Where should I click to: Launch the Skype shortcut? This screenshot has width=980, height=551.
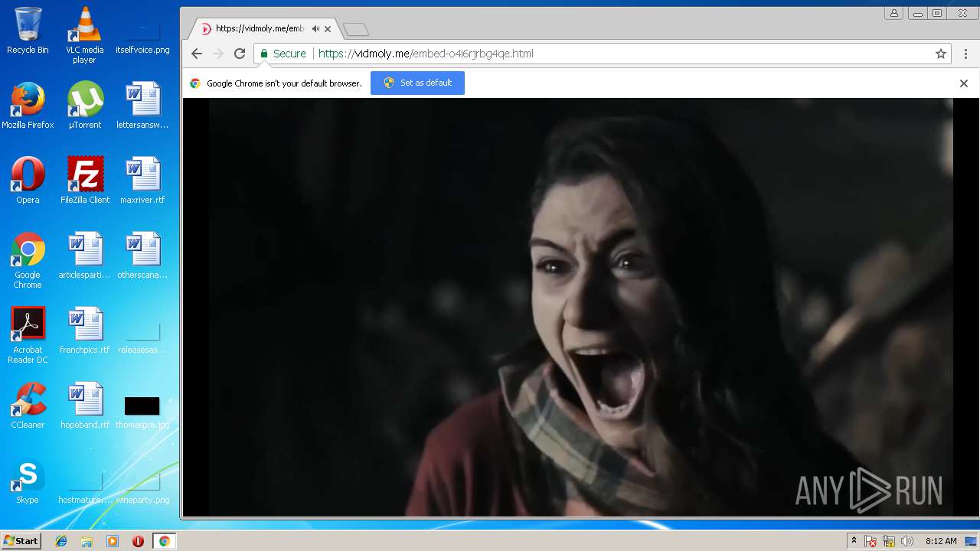click(28, 481)
